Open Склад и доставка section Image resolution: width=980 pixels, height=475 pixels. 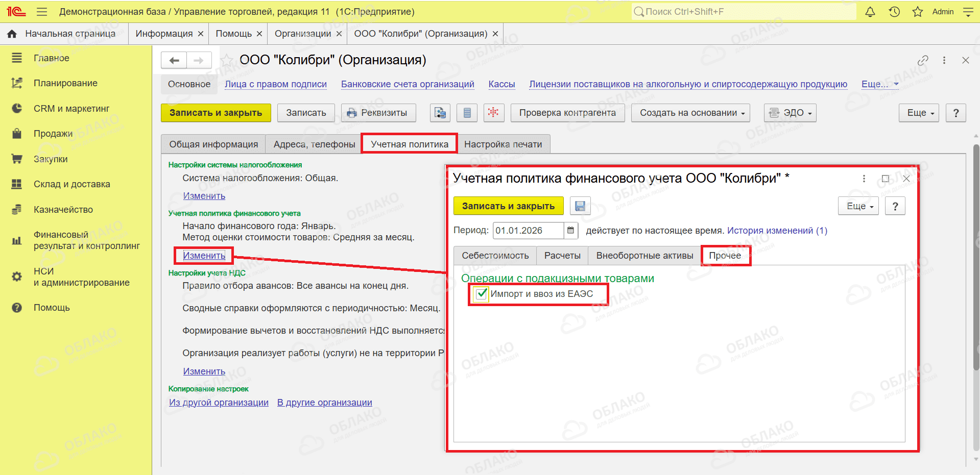coord(76,184)
